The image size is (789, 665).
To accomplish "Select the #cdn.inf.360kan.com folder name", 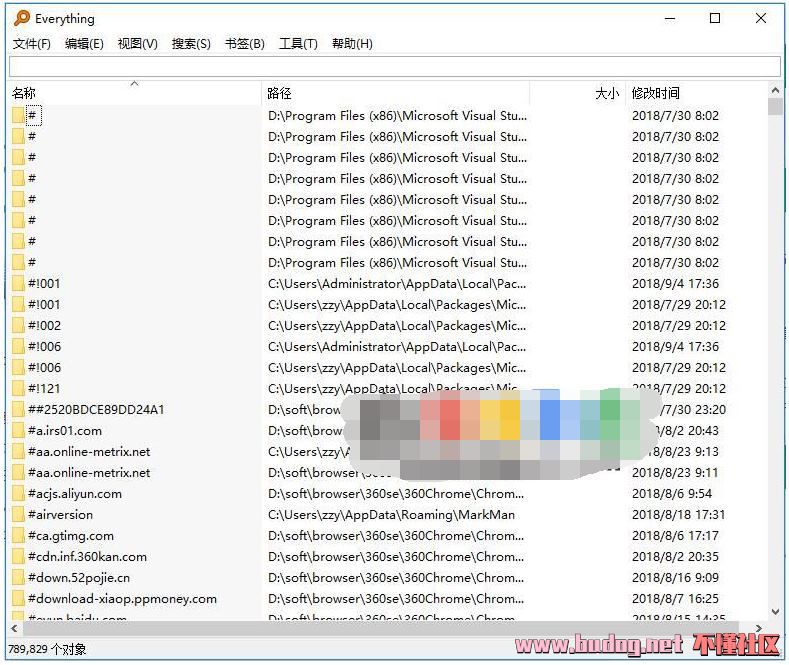I will coord(88,557).
